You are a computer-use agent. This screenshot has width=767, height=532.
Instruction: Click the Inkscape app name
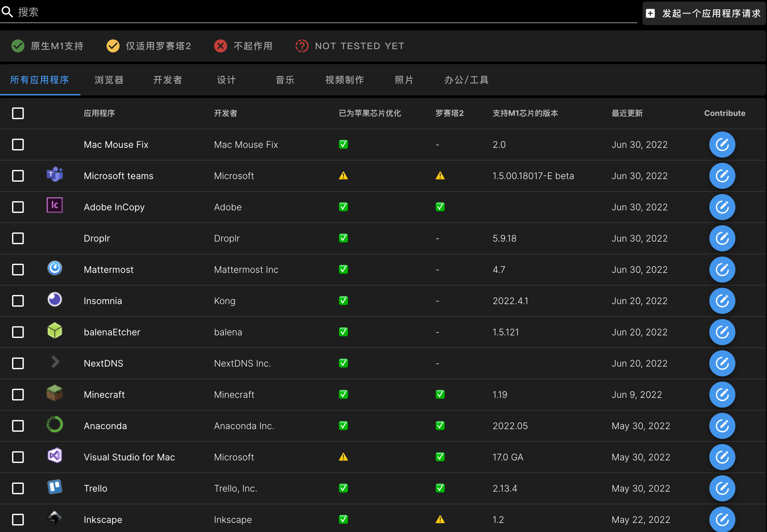(x=103, y=520)
